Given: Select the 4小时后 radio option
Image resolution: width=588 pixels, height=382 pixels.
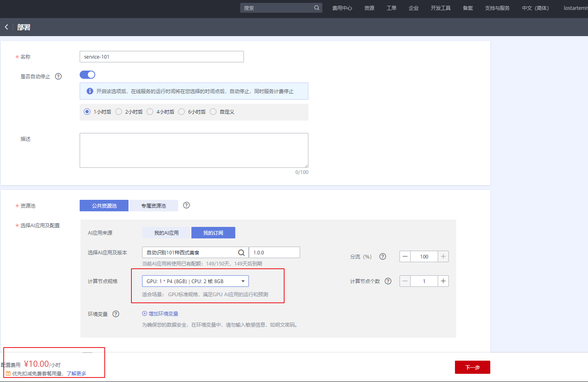Looking at the screenshot, I should pos(150,112).
